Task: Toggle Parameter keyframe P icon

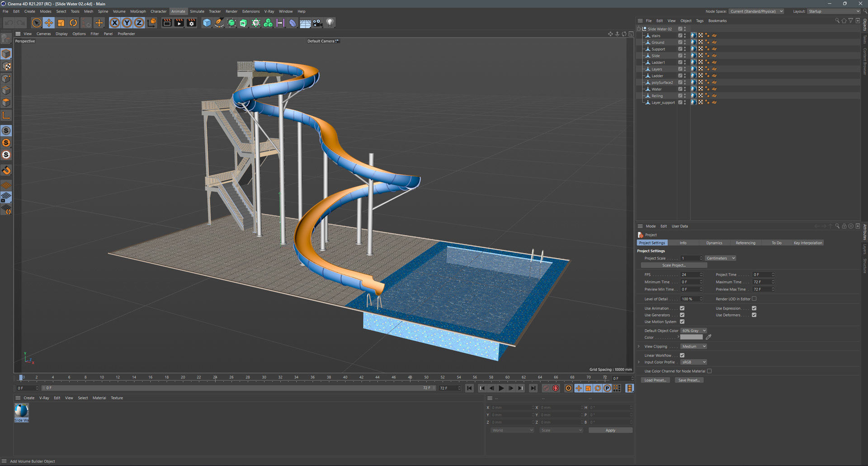Action: (x=607, y=388)
